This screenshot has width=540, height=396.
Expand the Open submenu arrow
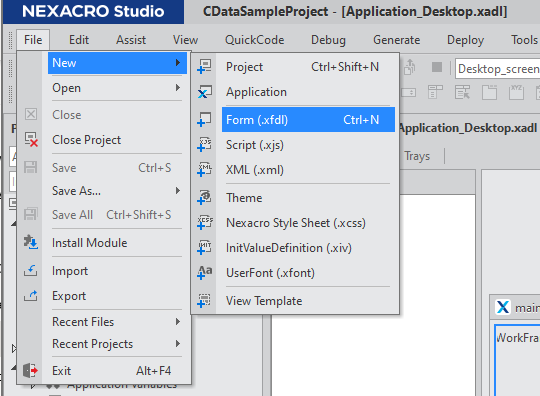pos(178,88)
